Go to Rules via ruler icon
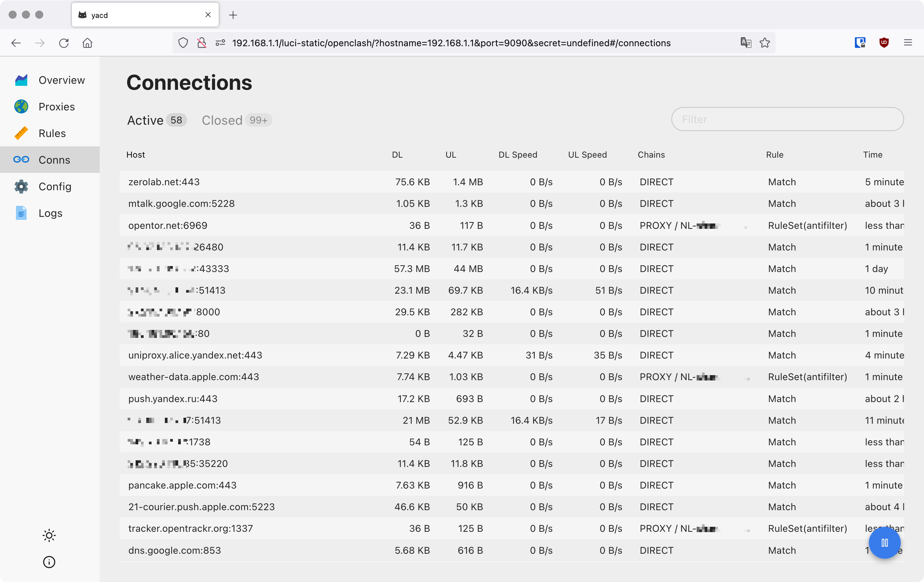This screenshot has height=582, width=924. [21, 133]
